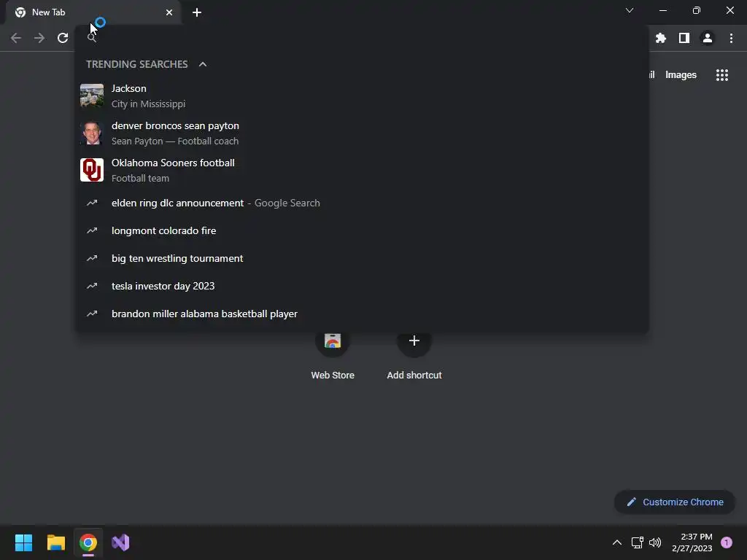
Task: Open the Google apps grid
Action: pyautogui.click(x=721, y=75)
